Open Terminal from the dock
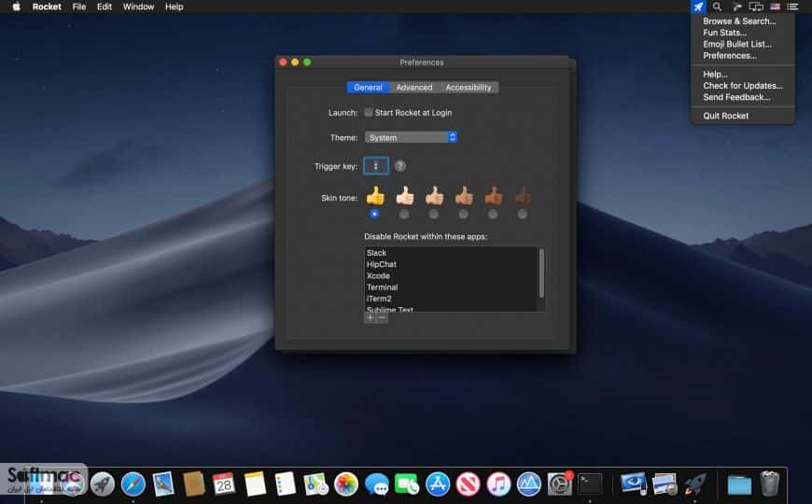Image resolution: width=812 pixels, height=504 pixels. click(x=590, y=484)
